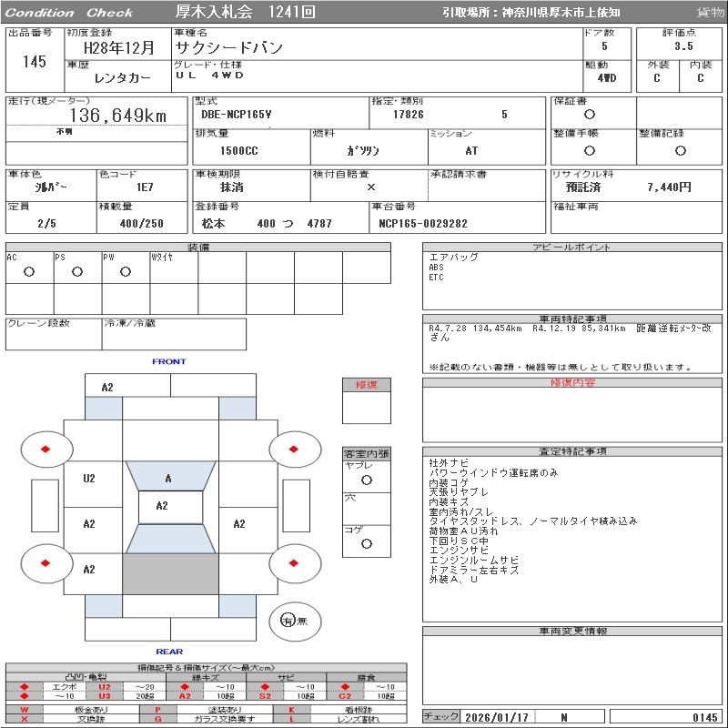
Task: Click the 136,649km mileage field
Action: point(118,116)
